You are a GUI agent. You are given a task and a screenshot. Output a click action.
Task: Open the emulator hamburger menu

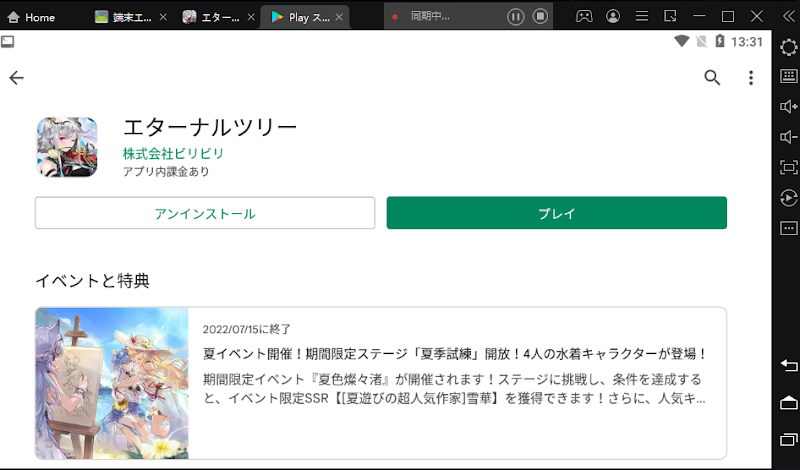click(642, 16)
